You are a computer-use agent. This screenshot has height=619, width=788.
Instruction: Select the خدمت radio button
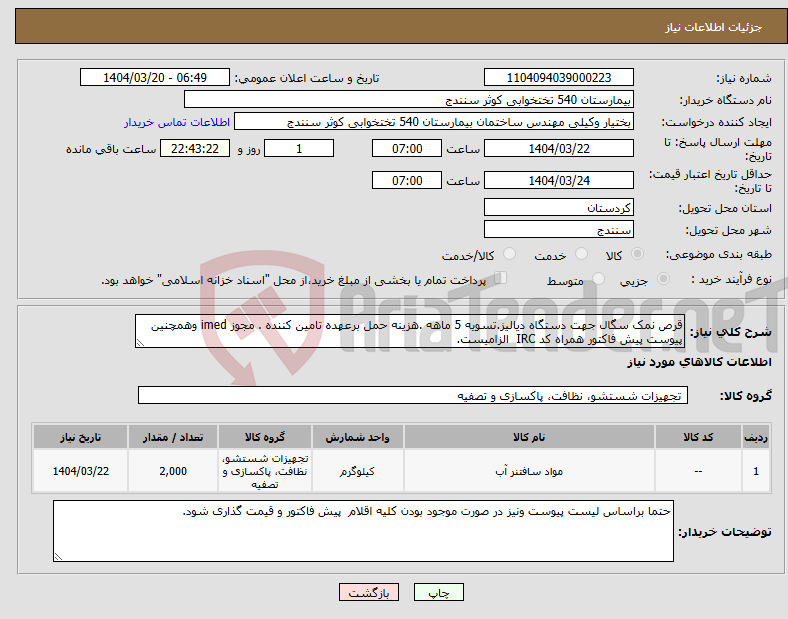581,254
